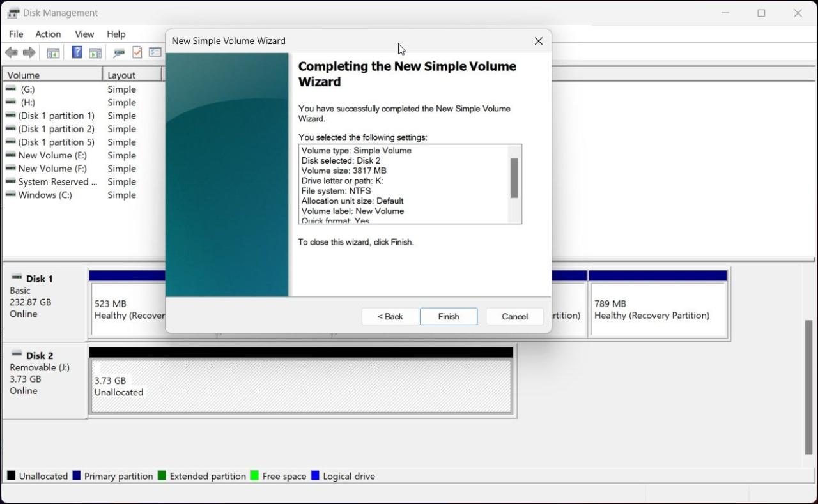This screenshot has height=504, width=818.
Task: Click the Back button in the wizard
Action: click(x=390, y=316)
